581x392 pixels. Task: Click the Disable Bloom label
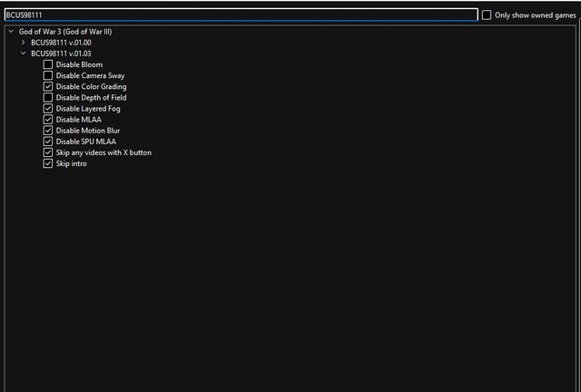(x=79, y=64)
